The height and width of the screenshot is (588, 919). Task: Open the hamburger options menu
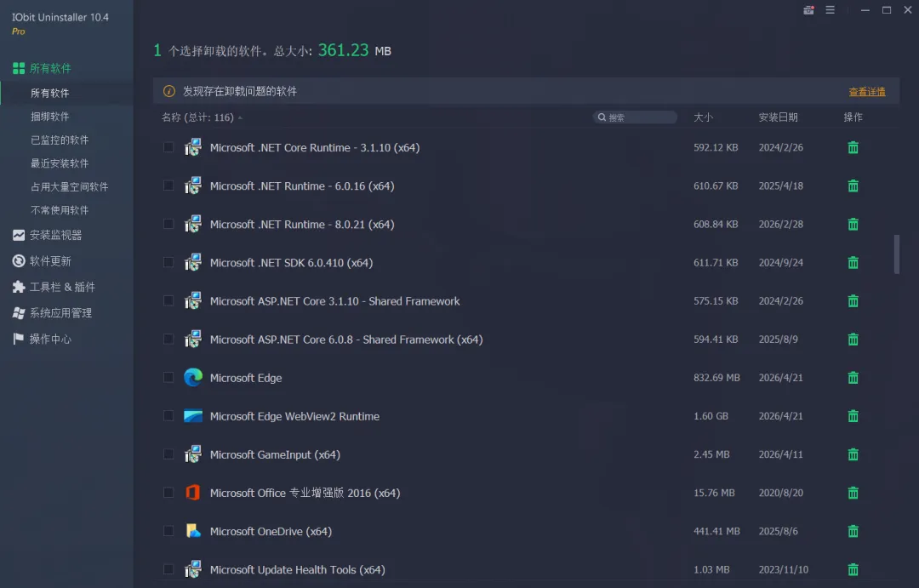tap(830, 10)
